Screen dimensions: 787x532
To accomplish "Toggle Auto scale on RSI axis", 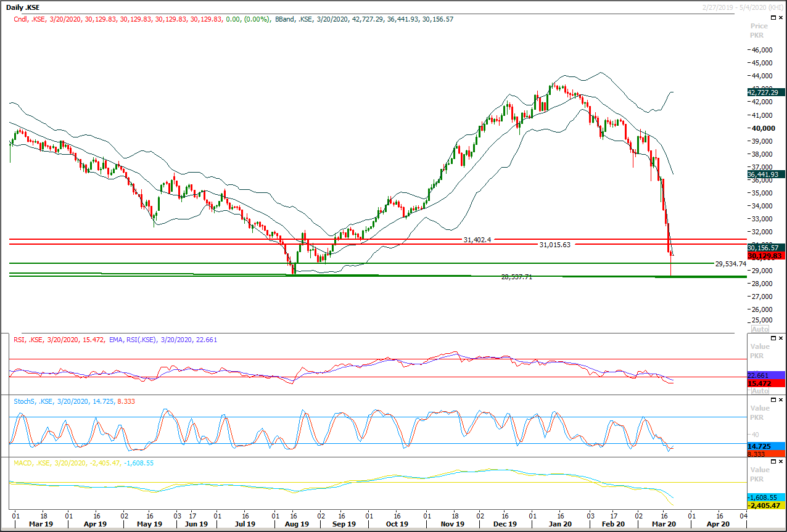I will pos(760,391).
